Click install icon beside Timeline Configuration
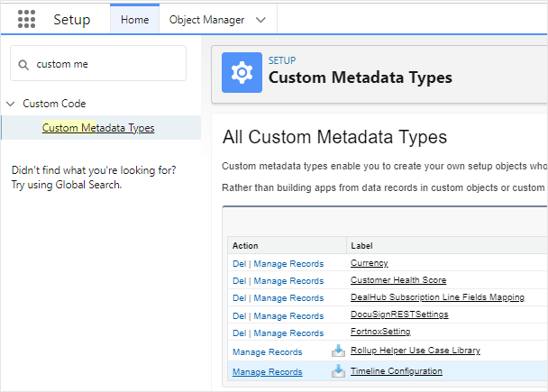 pyautogui.click(x=338, y=371)
